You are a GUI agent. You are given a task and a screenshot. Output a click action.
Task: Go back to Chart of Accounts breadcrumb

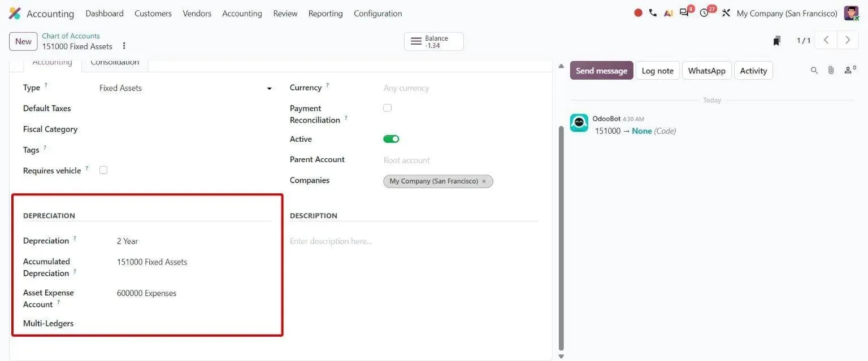[71, 36]
